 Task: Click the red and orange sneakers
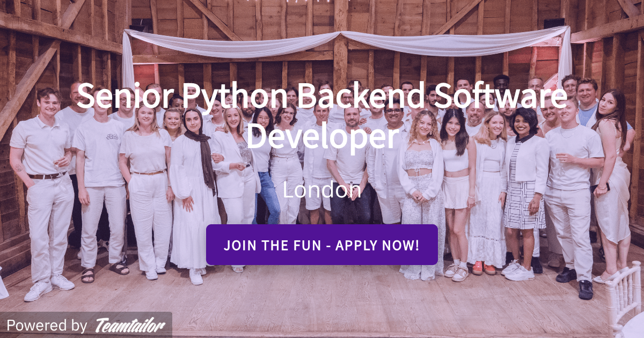pos(483,268)
